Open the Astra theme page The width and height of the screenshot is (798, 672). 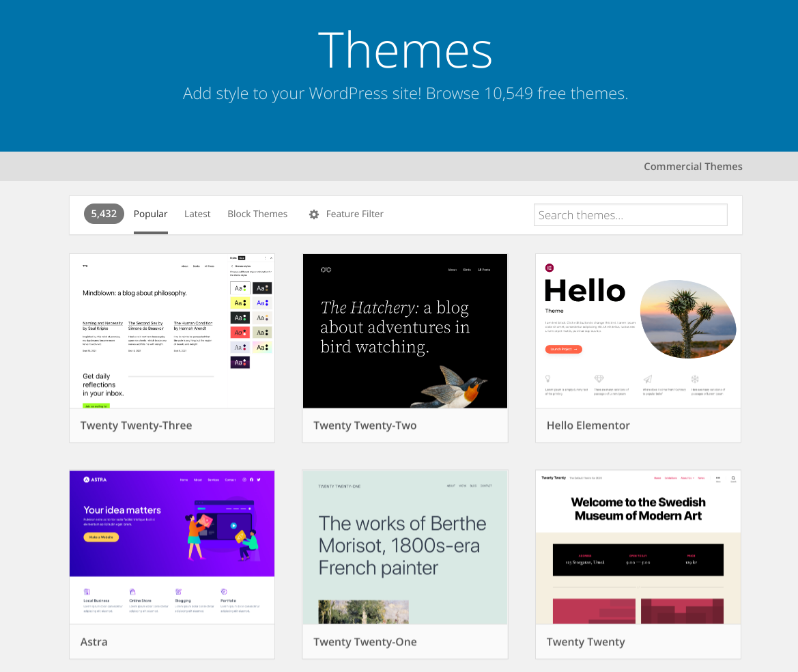click(x=94, y=641)
